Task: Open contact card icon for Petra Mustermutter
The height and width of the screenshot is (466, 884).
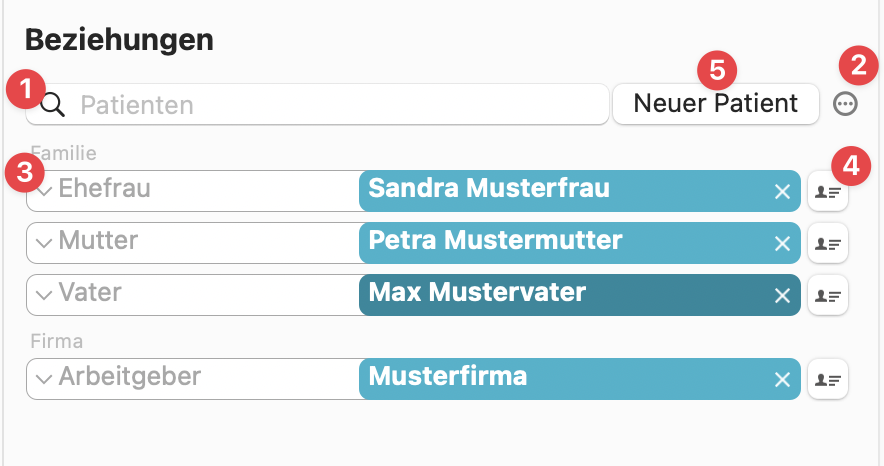Action: (828, 243)
